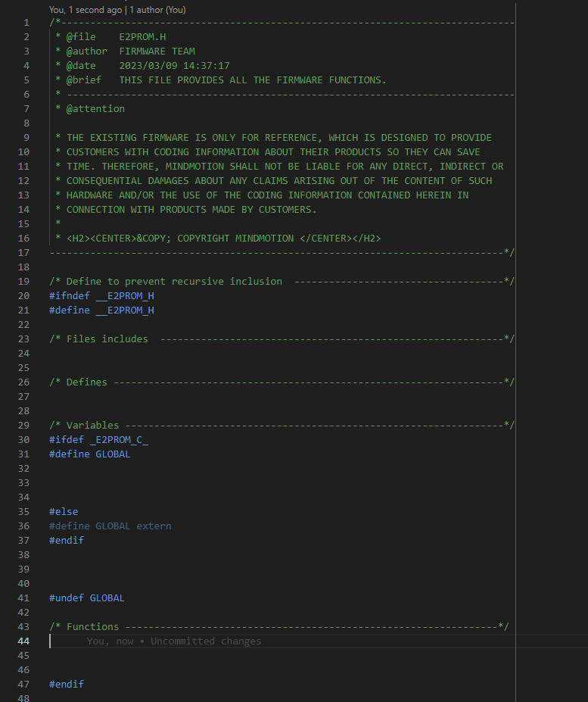This screenshot has height=702, width=588.
Task: Click the '/* Defines' comment line
Action: tap(282, 382)
